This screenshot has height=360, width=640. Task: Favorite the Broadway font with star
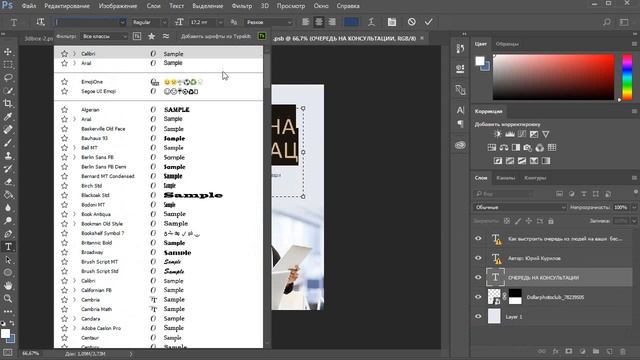pos(64,252)
